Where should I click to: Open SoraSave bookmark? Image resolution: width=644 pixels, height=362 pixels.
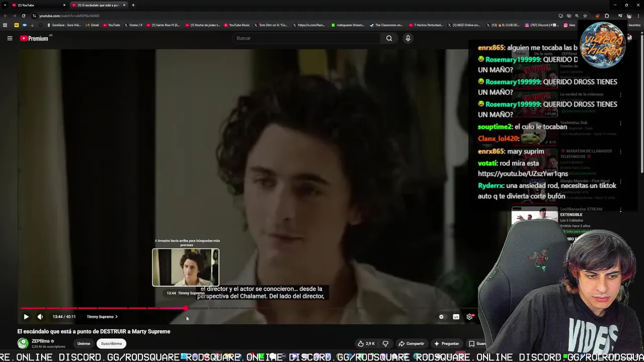point(64,25)
